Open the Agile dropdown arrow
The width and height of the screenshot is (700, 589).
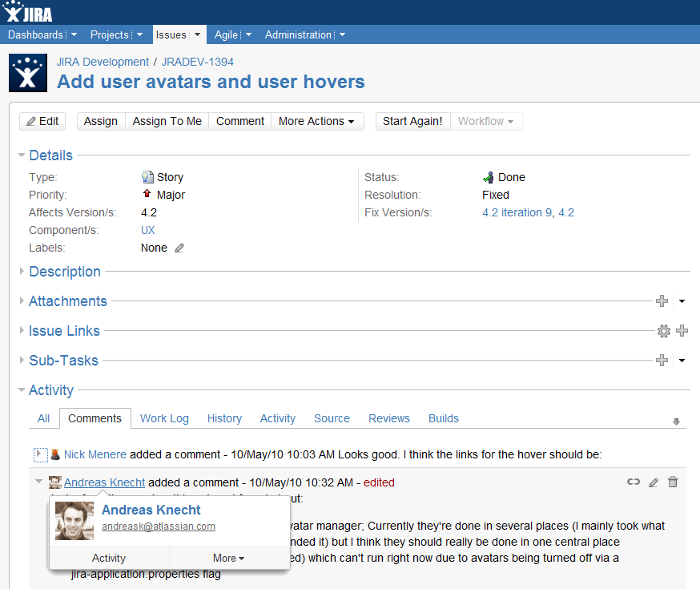(x=248, y=34)
